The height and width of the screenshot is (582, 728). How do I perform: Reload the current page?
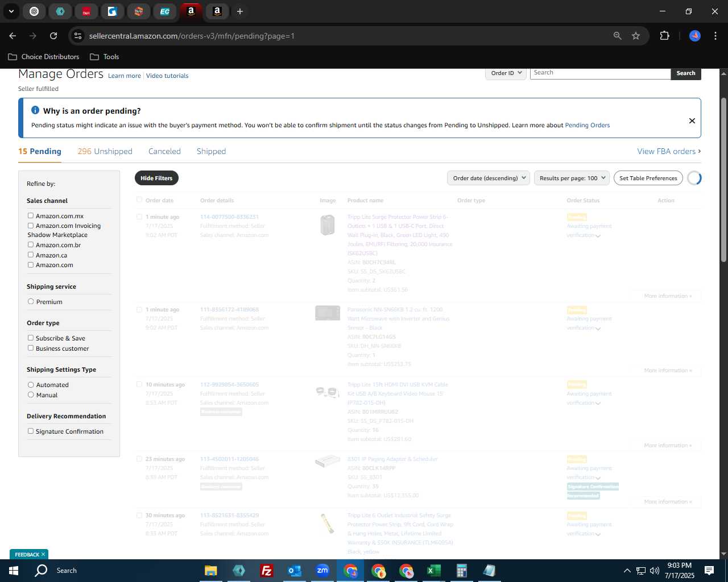tap(53, 36)
